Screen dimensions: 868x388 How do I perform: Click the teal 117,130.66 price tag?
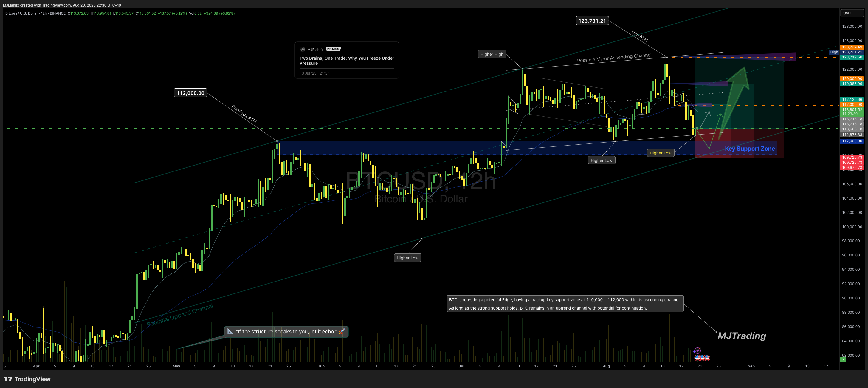[852, 99]
